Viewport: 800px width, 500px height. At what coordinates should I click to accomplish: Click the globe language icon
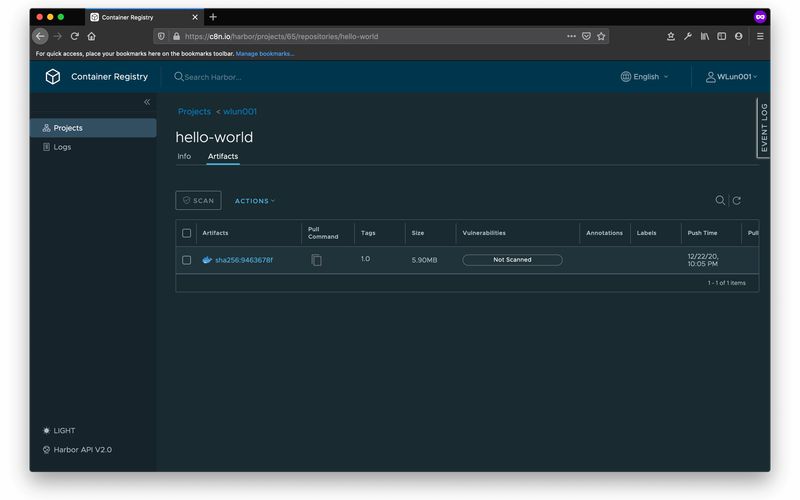(x=626, y=77)
